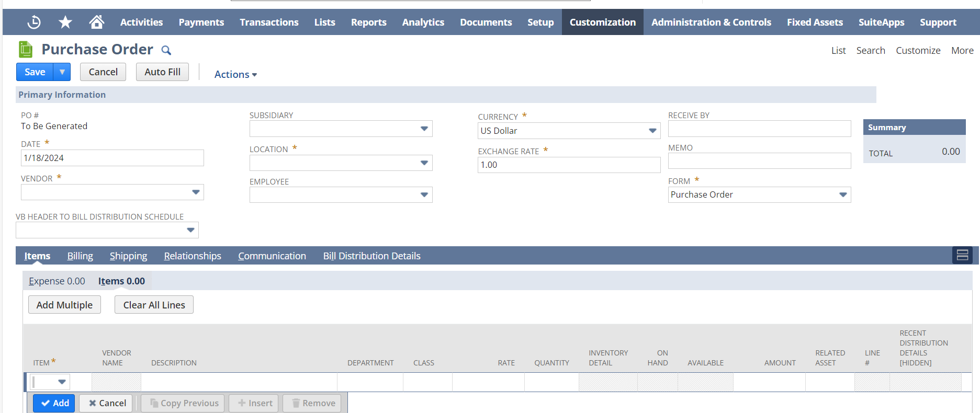Viewport: 980px width, 413px height.
Task: Toggle the subtab layout icon
Action: click(962, 255)
